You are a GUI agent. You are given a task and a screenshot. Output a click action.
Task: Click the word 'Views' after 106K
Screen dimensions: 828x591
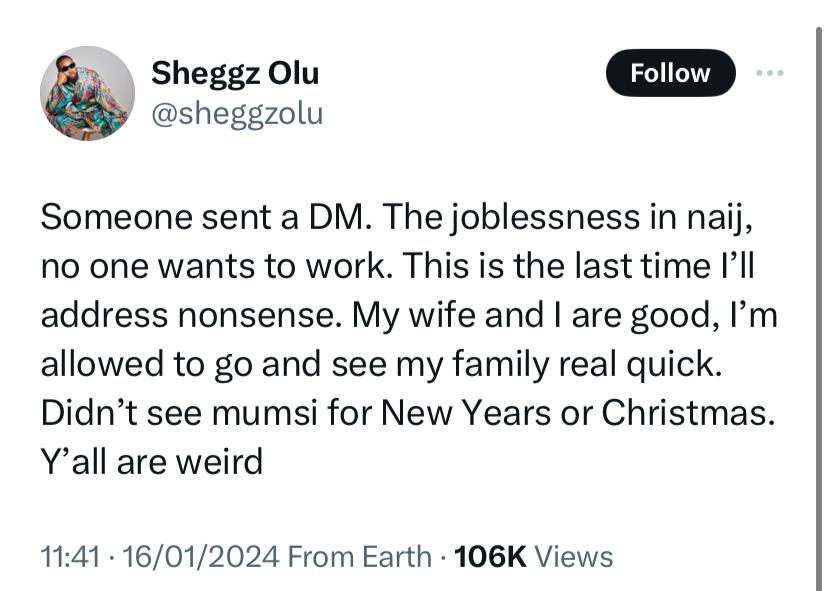[x=574, y=556]
